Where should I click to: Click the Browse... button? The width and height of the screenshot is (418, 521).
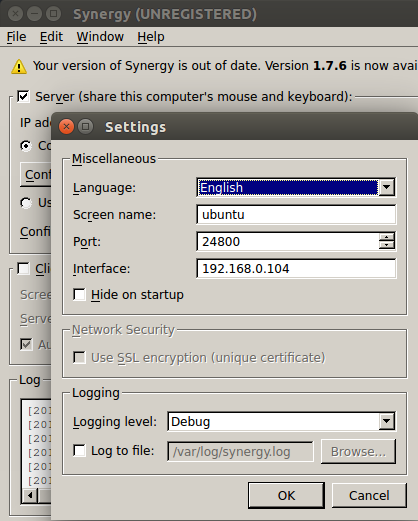point(358,452)
